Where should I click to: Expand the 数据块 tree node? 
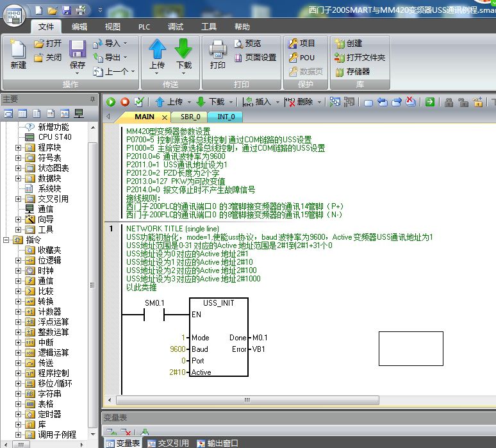19,178
